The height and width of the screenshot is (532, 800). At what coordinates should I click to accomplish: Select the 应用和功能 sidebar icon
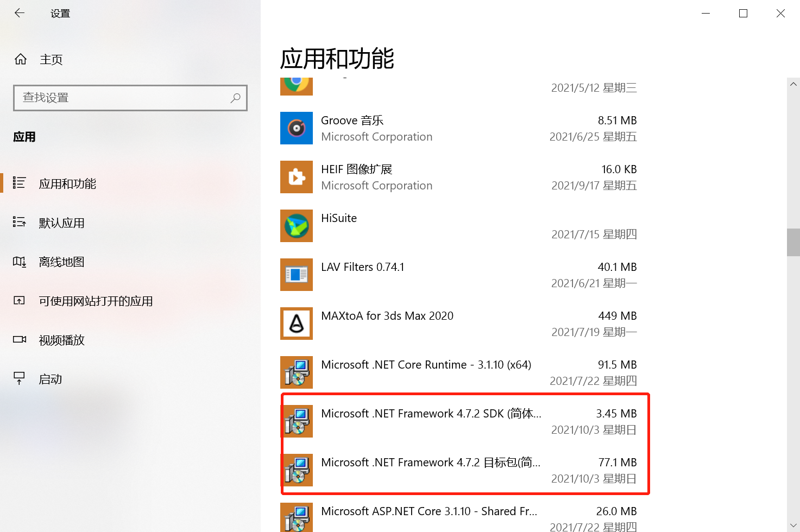click(x=20, y=183)
